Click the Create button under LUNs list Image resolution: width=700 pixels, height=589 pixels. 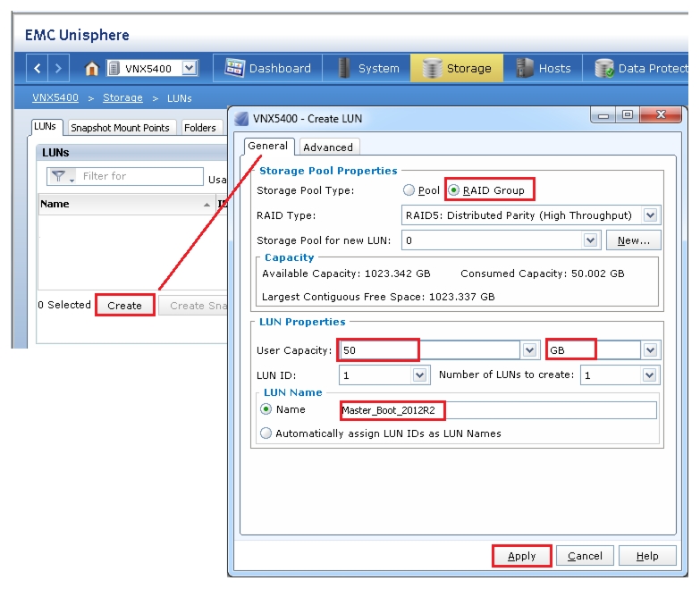pos(124,305)
